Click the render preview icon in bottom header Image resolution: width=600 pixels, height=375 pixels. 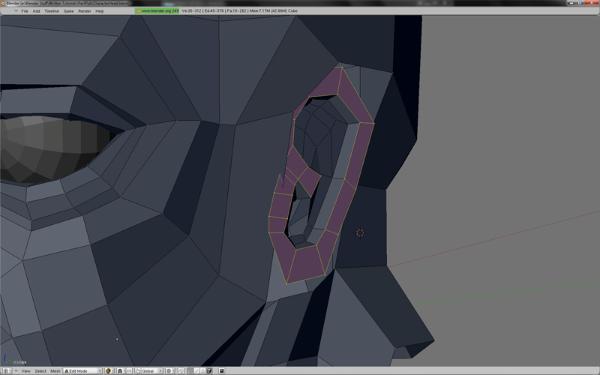[x=222, y=371]
